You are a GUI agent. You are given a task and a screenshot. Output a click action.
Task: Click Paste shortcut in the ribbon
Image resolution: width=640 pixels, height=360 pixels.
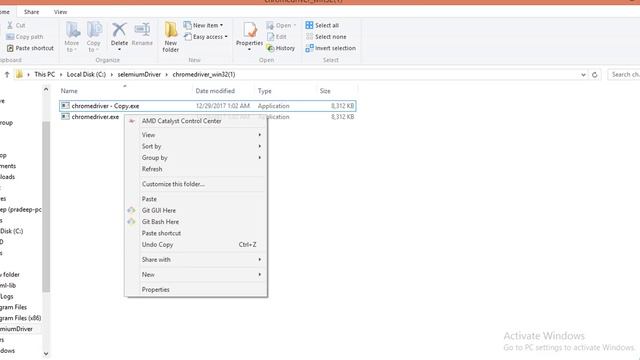tap(30, 48)
